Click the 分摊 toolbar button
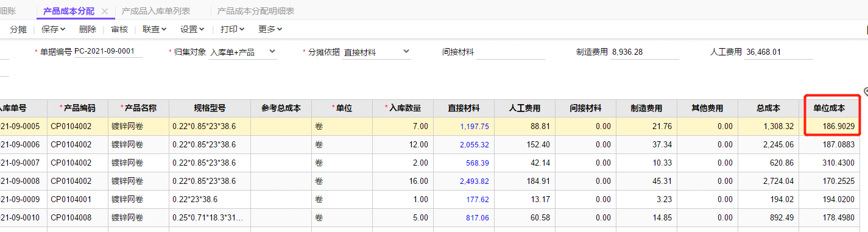Viewport: 868px width, 232px height. (18, 29)
